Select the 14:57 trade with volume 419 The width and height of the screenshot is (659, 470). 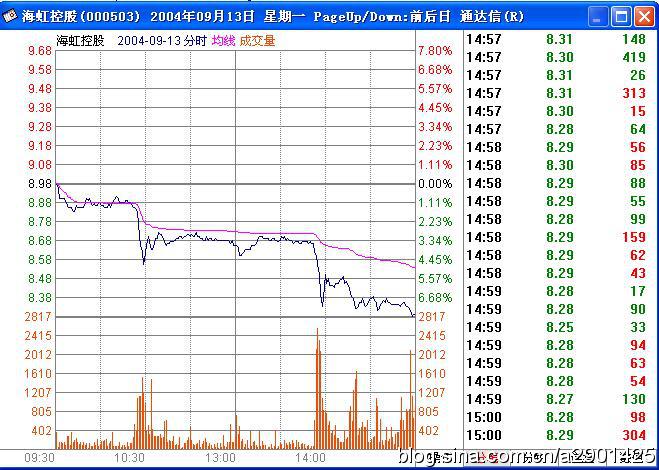point(556,57)
